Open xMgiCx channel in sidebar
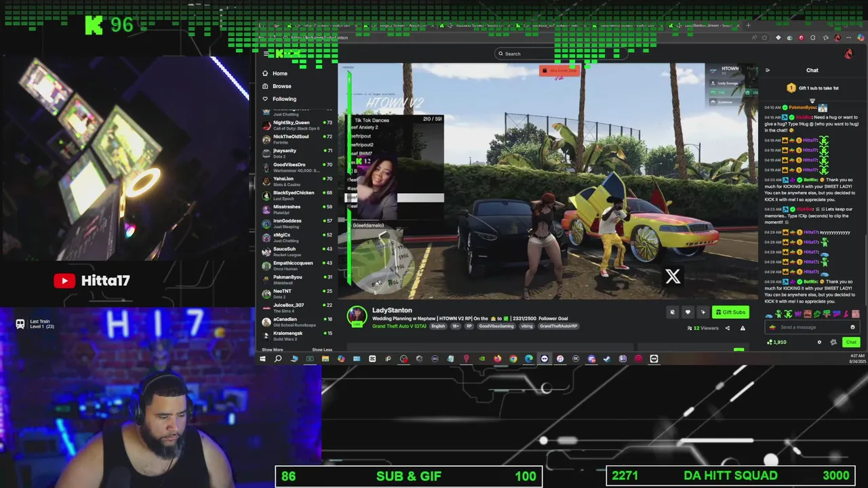 [x=297, y=237]
